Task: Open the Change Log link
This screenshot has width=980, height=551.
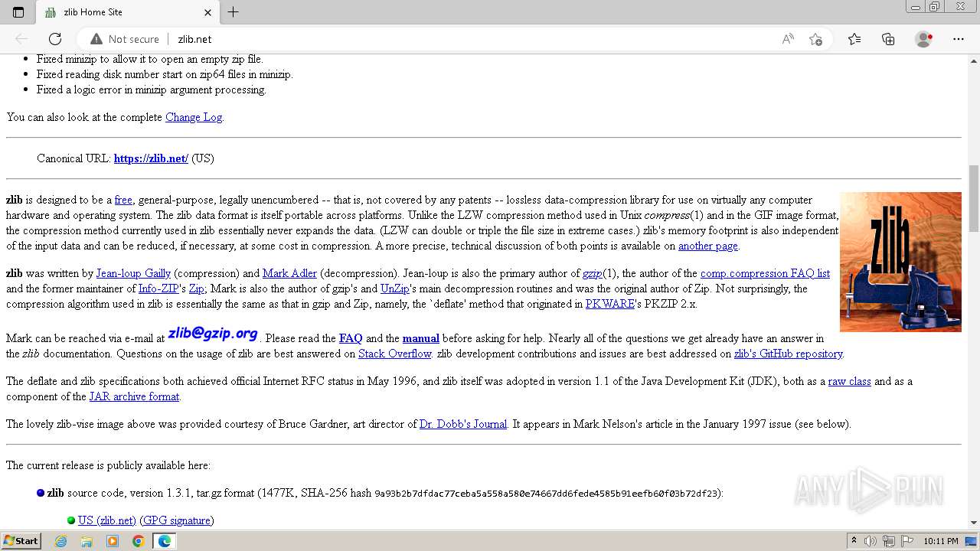Action: coord(194,117)
